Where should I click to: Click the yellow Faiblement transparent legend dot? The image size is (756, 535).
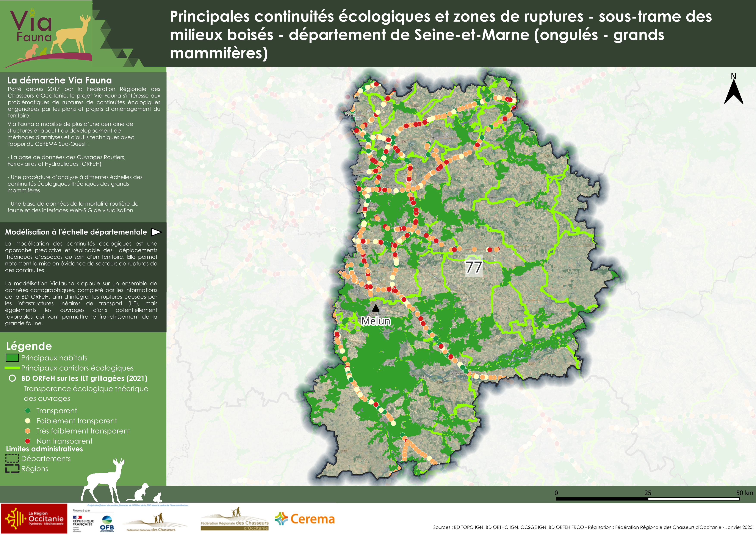[x=28, y=421]
